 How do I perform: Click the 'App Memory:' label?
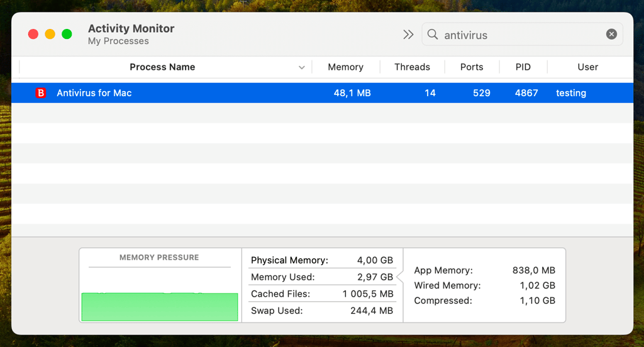[x=443, y=270]
